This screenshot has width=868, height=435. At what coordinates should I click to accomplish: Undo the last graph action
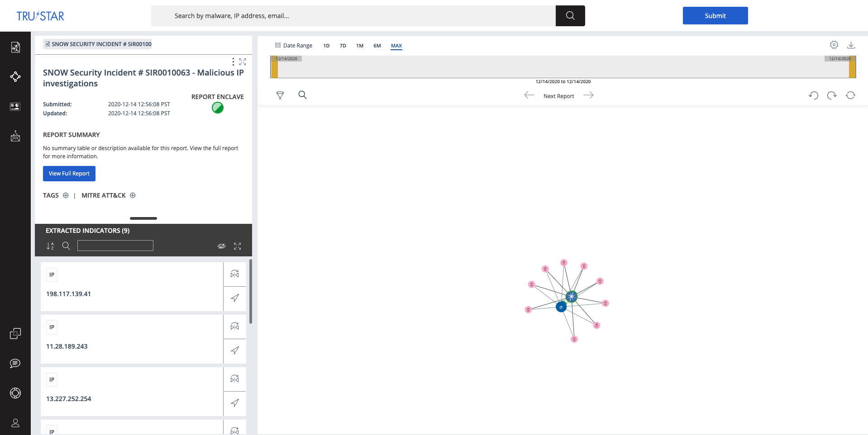coord(814,95)
